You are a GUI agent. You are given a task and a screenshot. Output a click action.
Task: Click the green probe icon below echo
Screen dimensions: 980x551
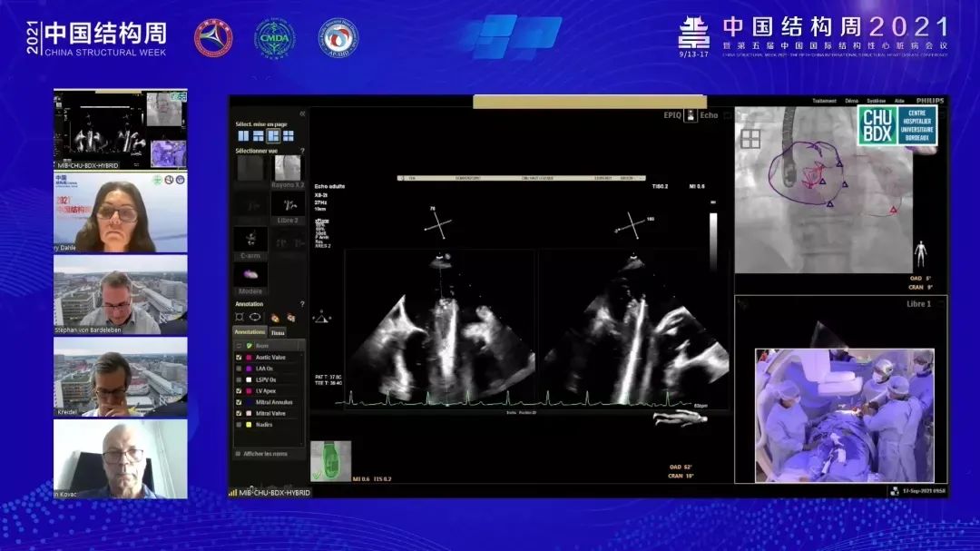point(330,459)
